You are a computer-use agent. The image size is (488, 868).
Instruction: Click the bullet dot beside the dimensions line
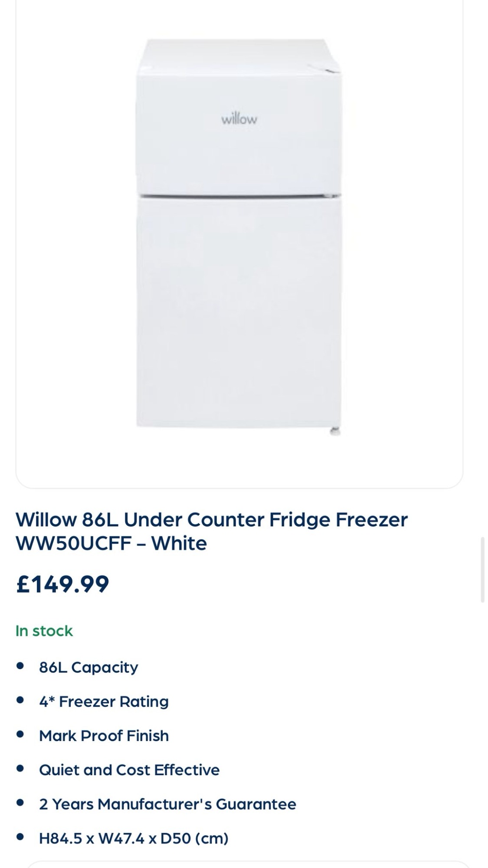coord(20,838)
